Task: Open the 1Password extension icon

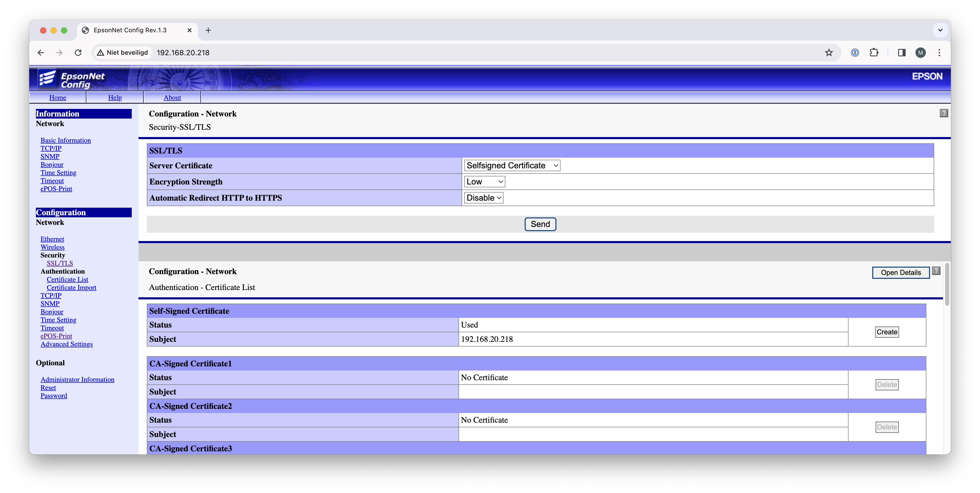Action: (855, 53)
